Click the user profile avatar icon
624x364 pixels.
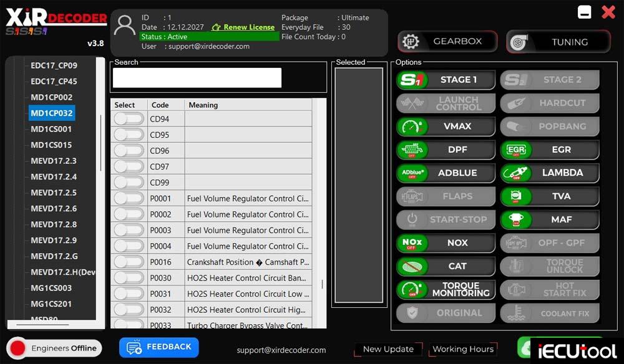125,26
